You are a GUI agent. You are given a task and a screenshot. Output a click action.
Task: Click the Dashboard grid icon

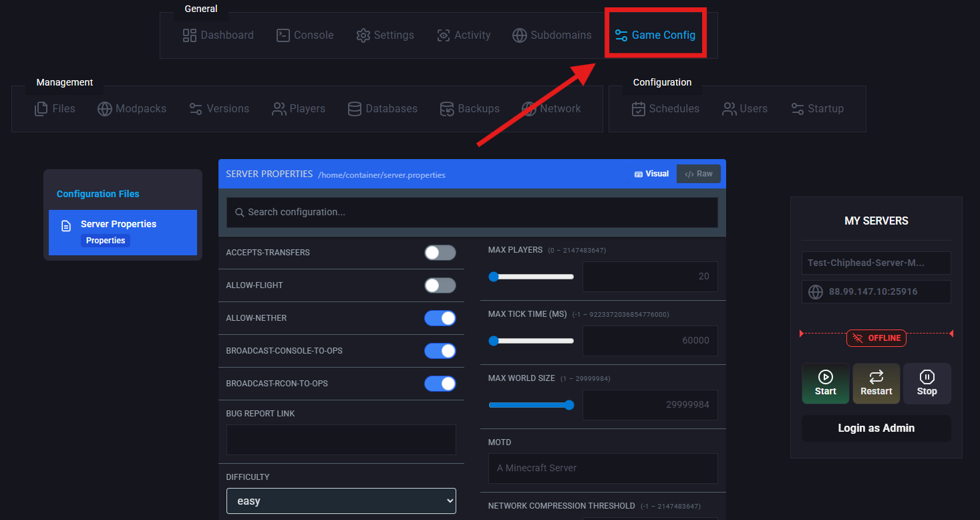[190, 35]
